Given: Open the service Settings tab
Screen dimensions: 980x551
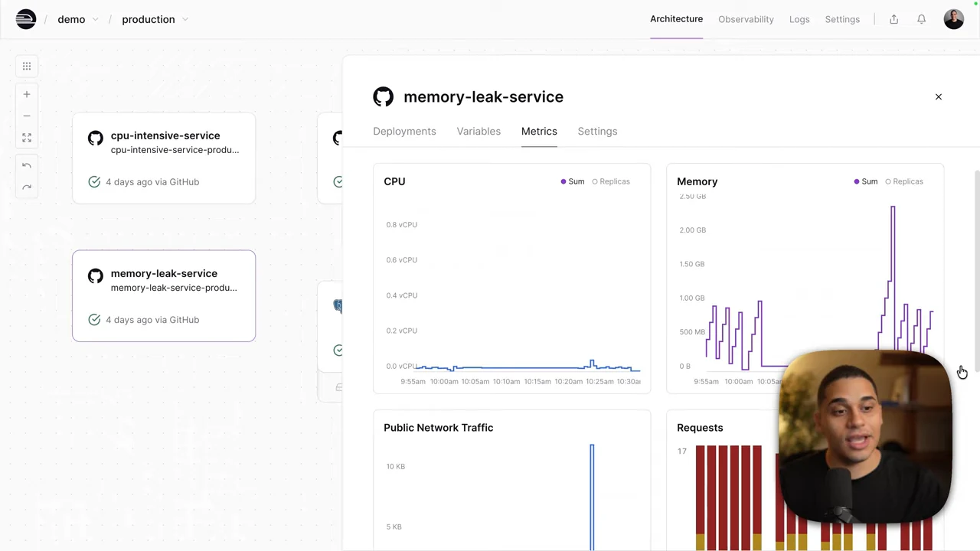Looking at the screenshot, I should [x=597, y=131].
